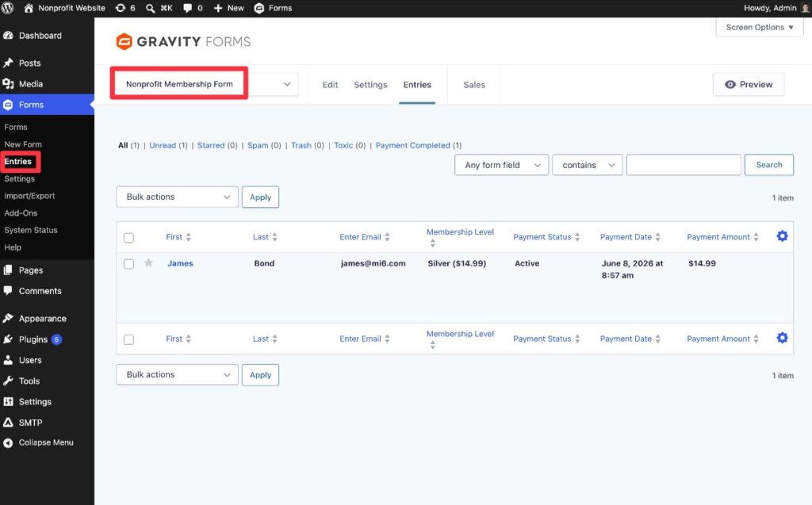
Task: Open column settings gear in table footer
Action: point(782,338)
